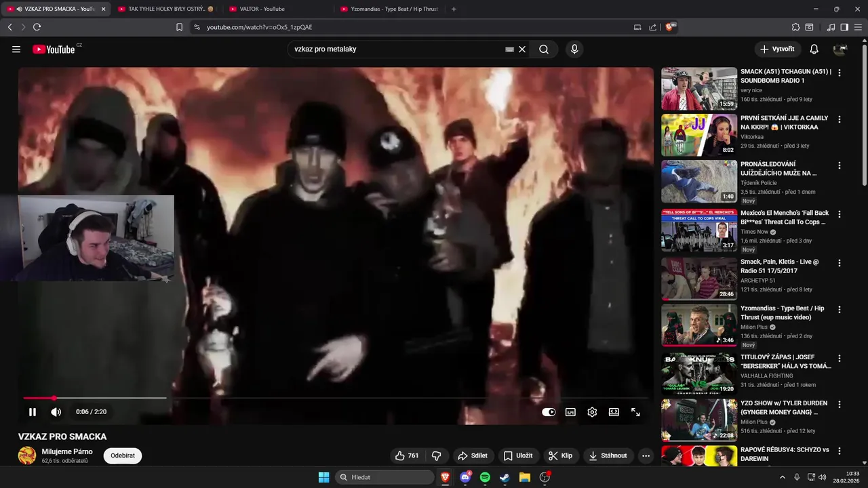868x488 pixels.
Task: Open options for Yzomandias Type Beat recommendation
Action: [840, 310]
